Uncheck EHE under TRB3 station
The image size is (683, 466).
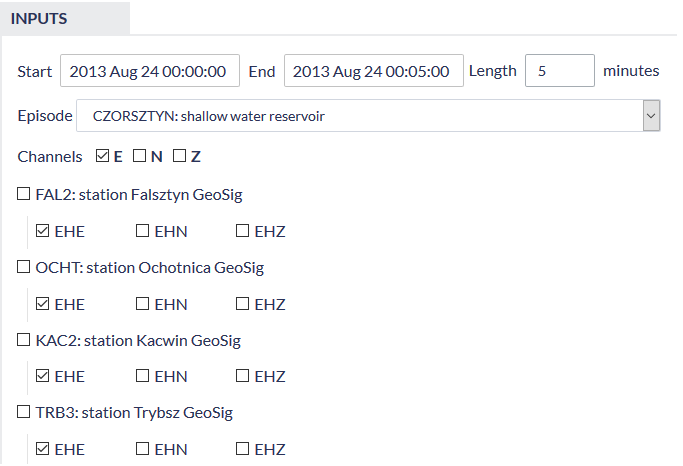(x=42, y=448)
